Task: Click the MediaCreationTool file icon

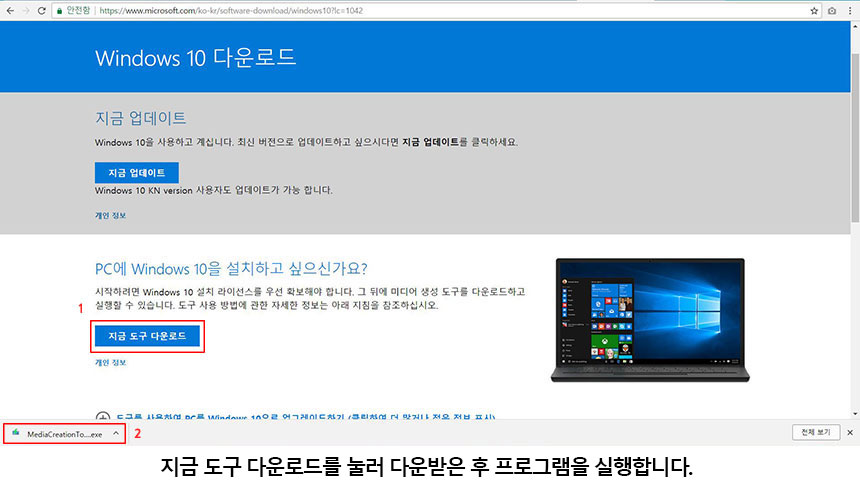Action: [16, 433]
